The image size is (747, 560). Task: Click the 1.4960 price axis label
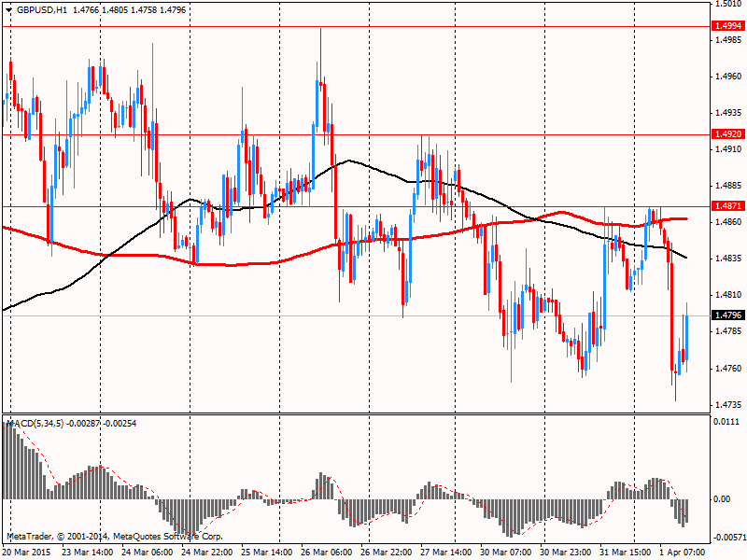[x=728, y=77]
